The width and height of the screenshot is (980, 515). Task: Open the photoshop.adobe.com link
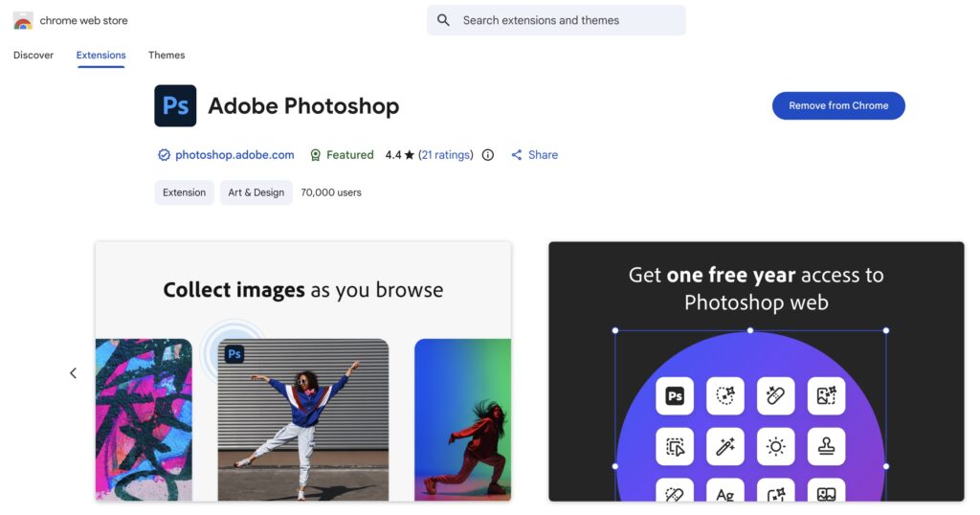[234, 155]
